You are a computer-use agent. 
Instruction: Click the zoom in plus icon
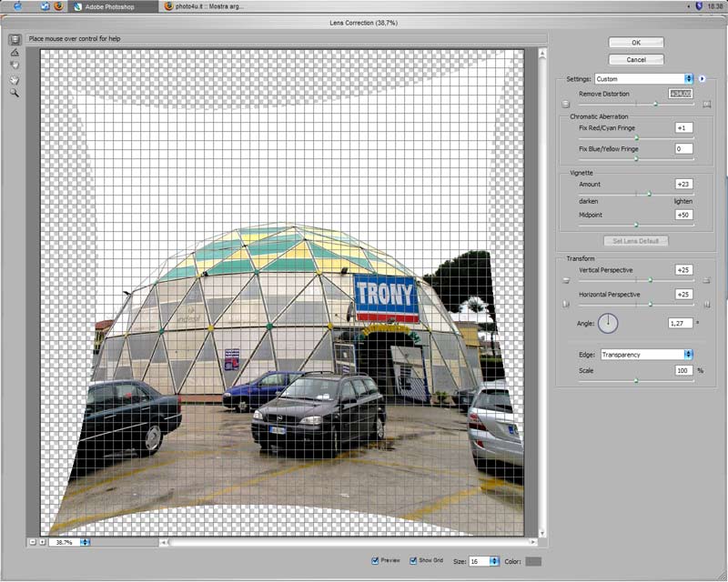click(42, 540)
